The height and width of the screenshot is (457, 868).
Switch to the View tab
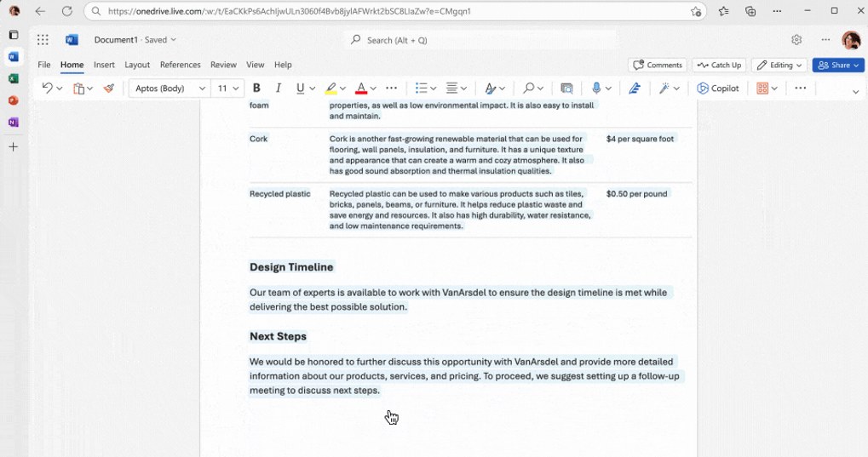click(x=256, y=65)
